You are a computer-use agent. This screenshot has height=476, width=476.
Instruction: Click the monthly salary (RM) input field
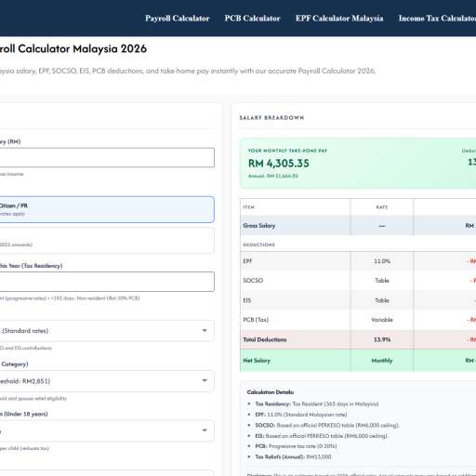[107, 157]
